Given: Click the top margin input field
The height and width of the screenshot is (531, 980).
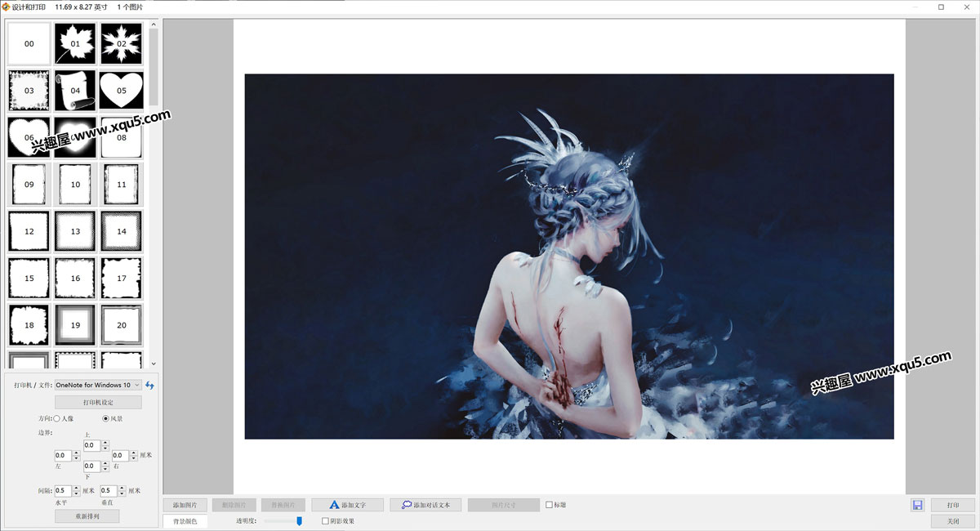Looking at the screenshot, I should 90,446.
